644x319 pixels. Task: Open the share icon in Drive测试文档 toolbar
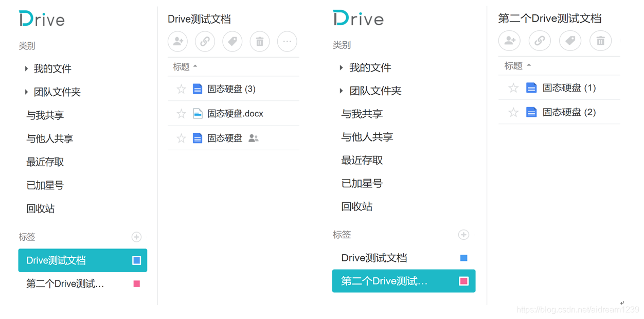tap(177, 41)
